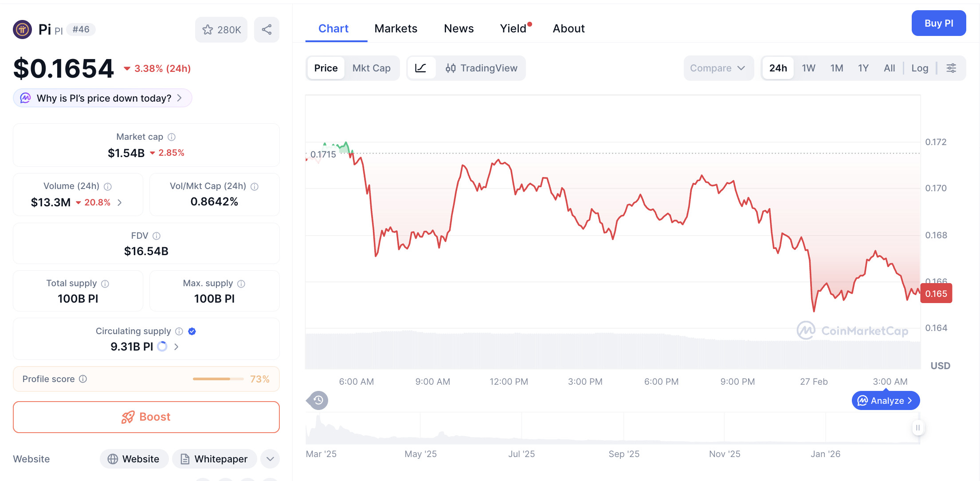
Task: Open 'Why is PI's price down today?' link
Action: 102,98
